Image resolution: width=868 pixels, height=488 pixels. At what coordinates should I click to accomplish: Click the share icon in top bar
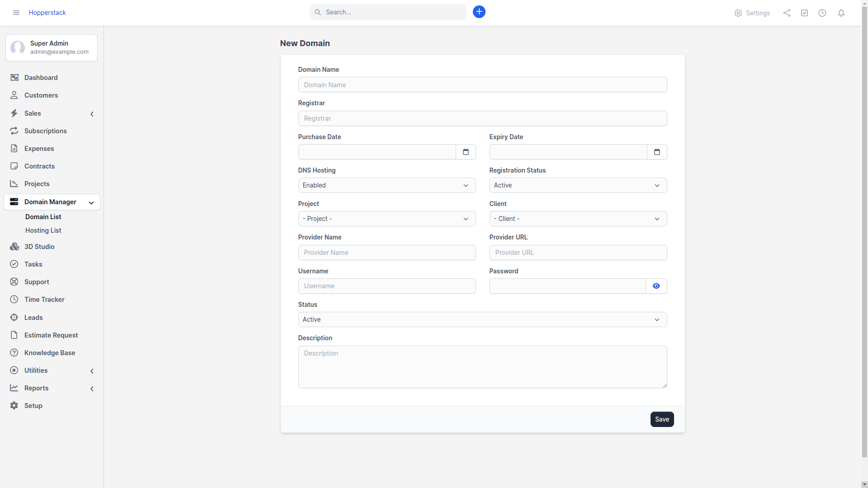[x=787, y=13]
